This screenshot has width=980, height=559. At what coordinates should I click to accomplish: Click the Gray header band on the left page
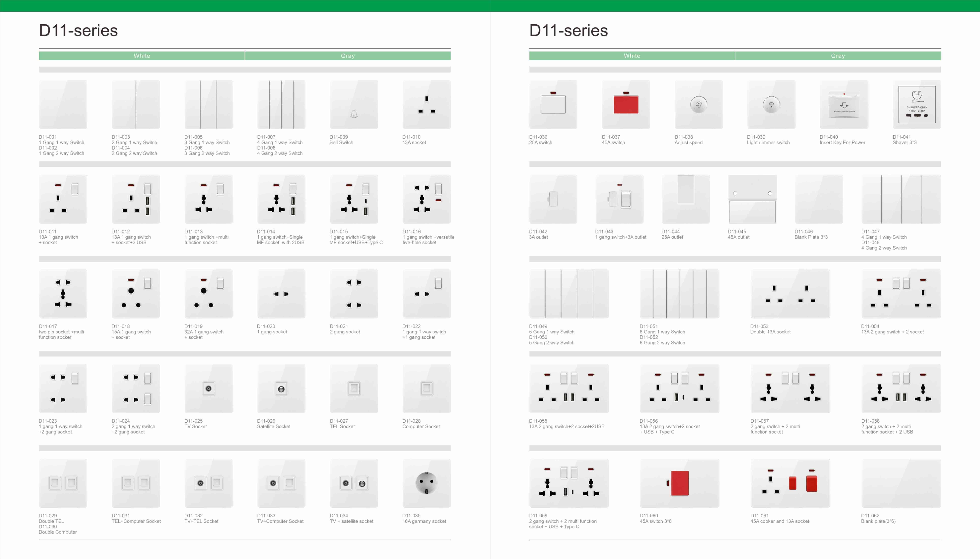point(348,56)
